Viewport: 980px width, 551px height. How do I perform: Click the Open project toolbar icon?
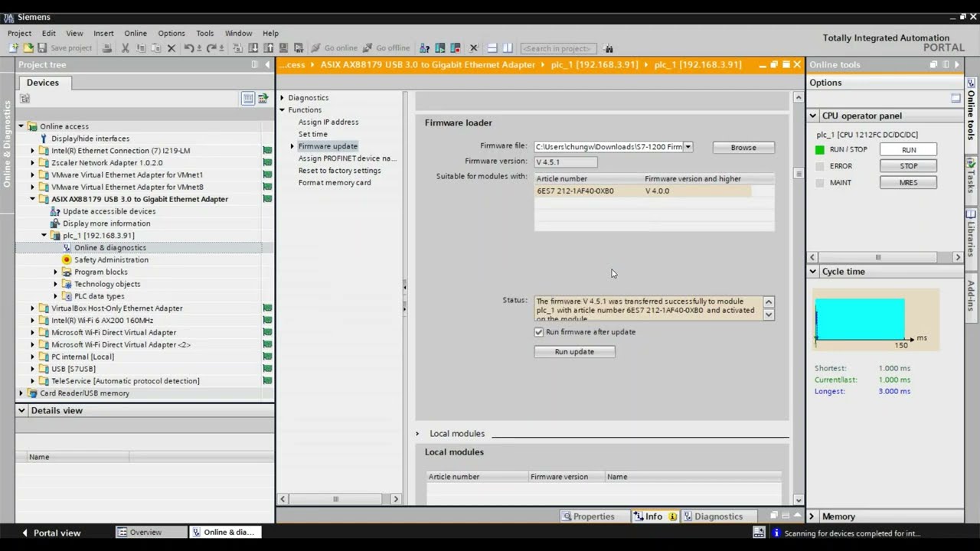click(28, 47)
